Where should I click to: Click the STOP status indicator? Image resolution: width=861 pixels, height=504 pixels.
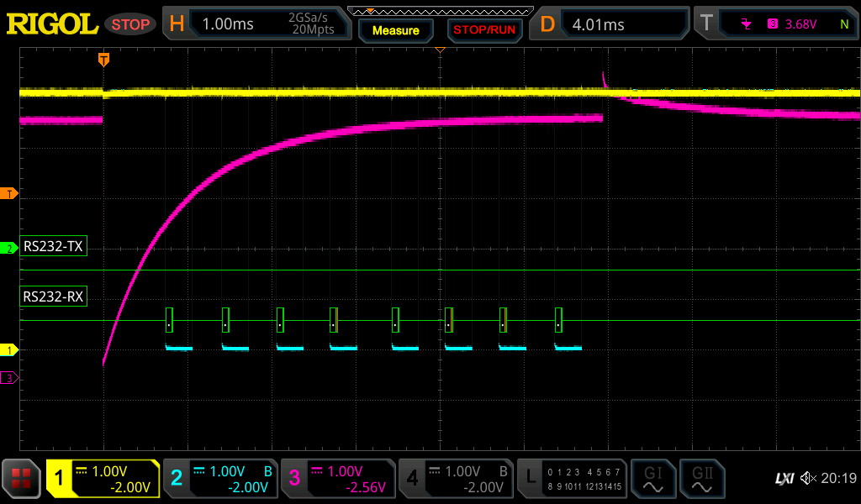(x=130, y=24)
